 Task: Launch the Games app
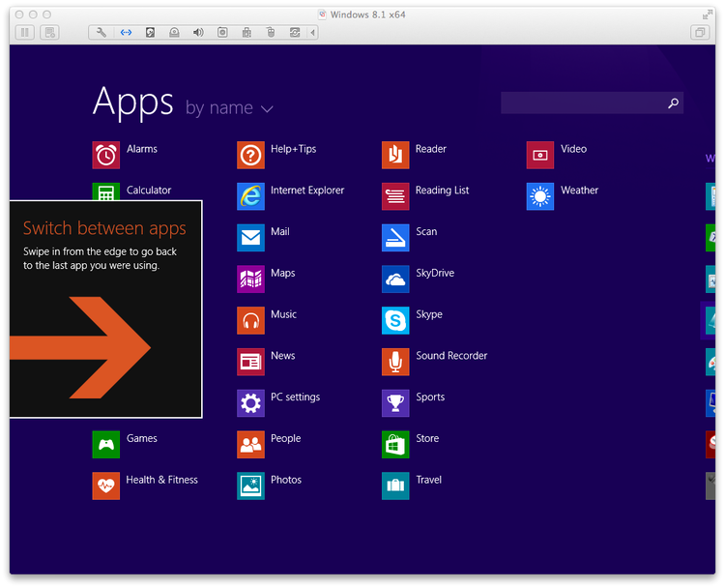(x=106, y=444)
